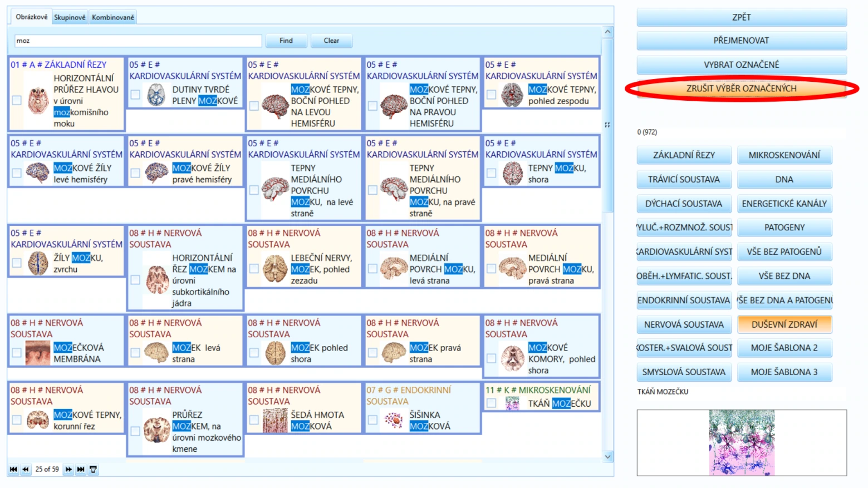Check the ŠIŠINKA MOZKOVÁ checkbox
Image resolution: width=868 pixels, height=488 pixels.
click(x=372, y=421)
